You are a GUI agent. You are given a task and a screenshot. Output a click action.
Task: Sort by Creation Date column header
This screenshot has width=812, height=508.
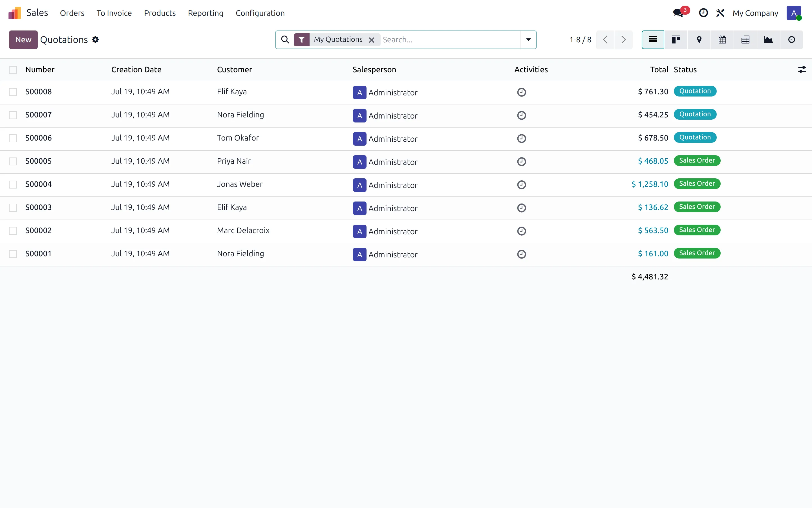[136, 69]
